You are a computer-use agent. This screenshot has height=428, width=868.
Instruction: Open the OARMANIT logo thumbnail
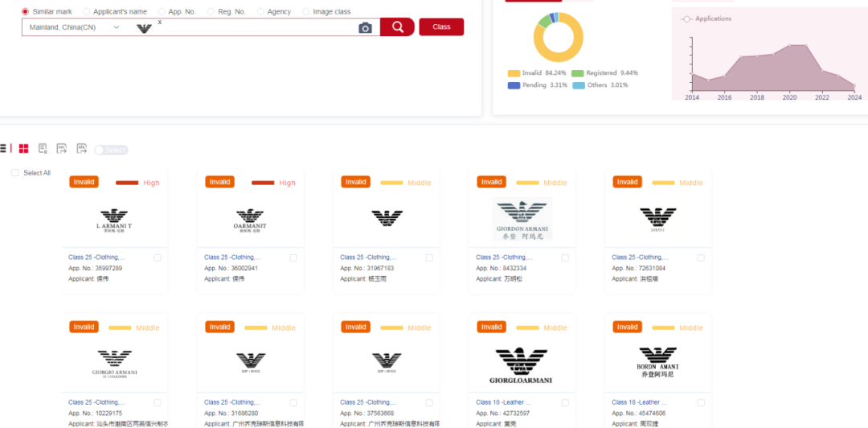tap(250, 222)
